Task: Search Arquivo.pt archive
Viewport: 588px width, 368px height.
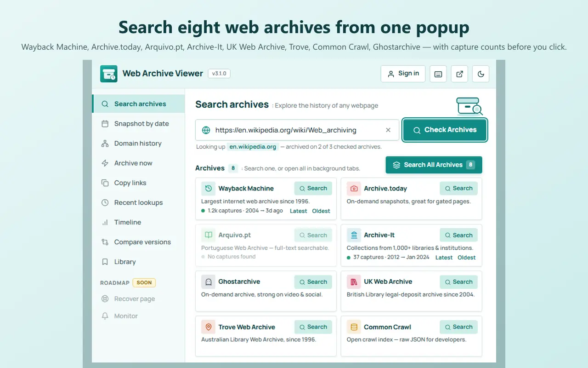Action: coord(313,235)
